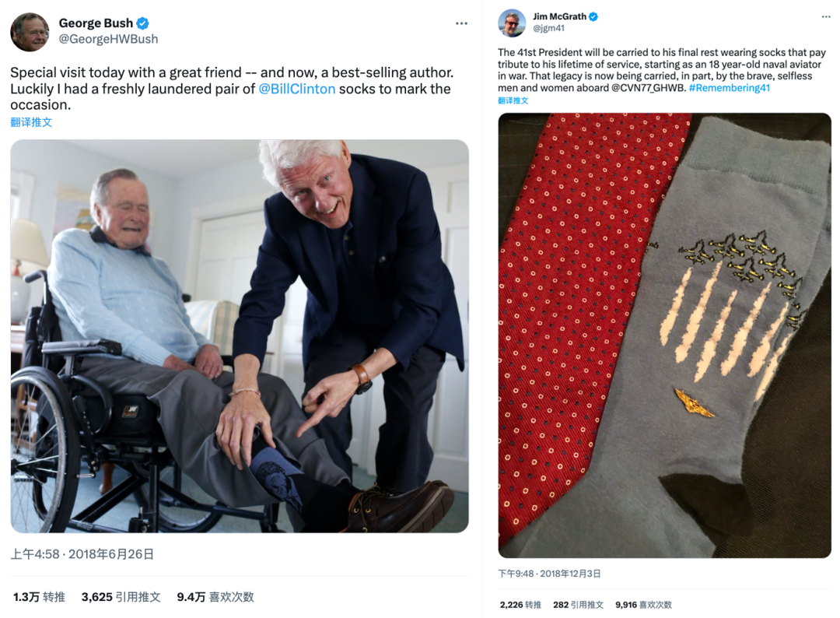Open the @BillClinton mention link
Screen dimensions: 840x618
[x=297, y=89]
